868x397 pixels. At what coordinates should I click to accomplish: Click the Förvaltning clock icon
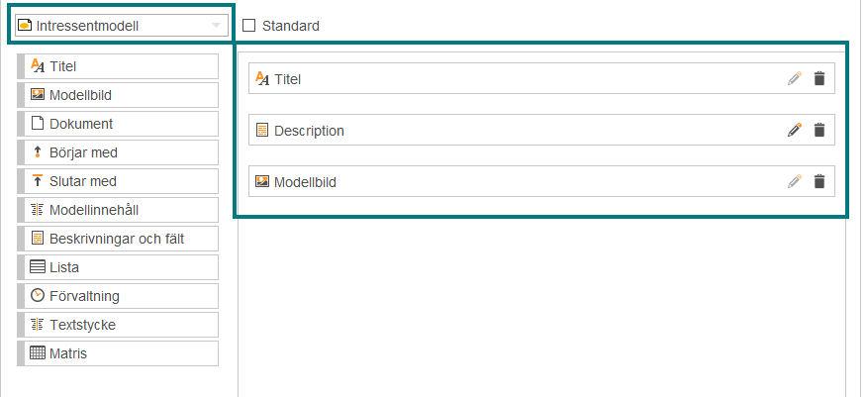(37, 296)
